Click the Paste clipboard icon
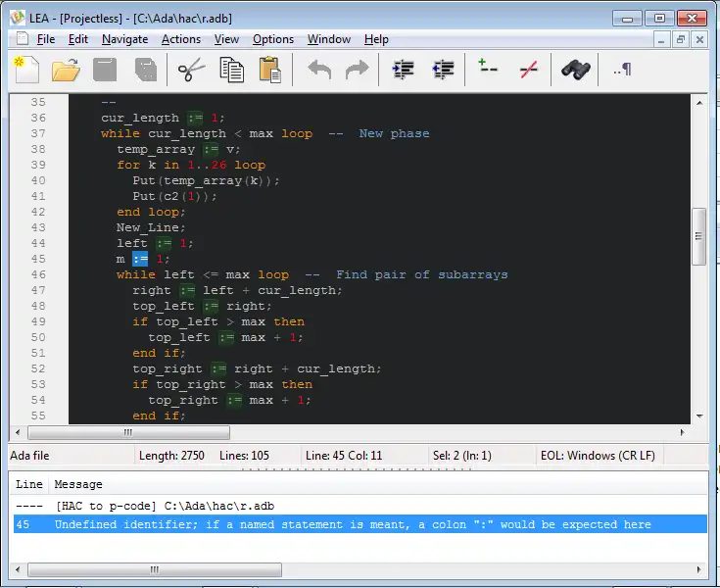Viewport: 720px width, 588px height. pyautogui.click(x=270, y=70)
